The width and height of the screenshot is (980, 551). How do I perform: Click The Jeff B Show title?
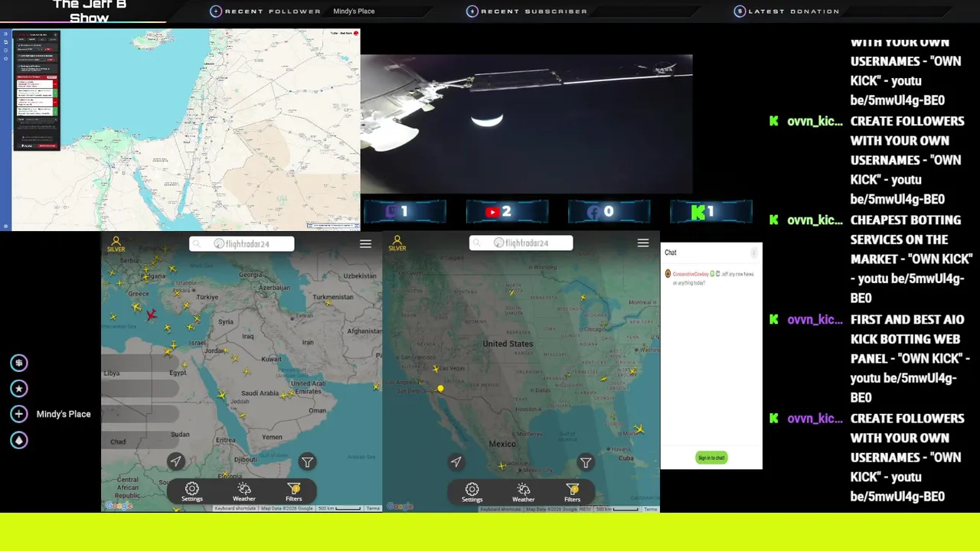pos(90,11)
